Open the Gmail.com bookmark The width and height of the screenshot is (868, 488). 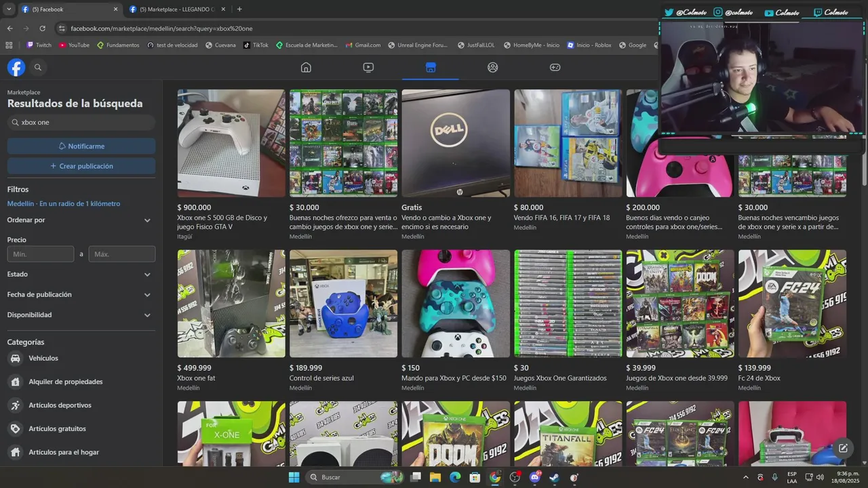click(x=363, y=45)
